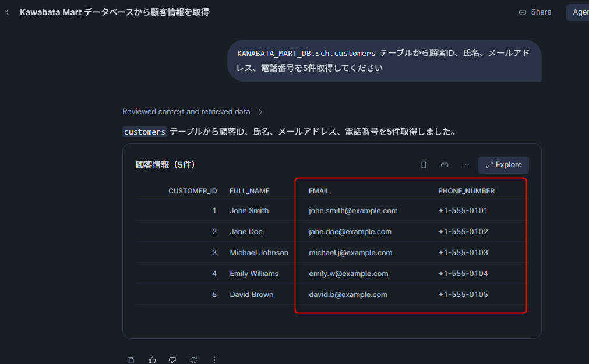This screenshot has width=589, height=364.
Task: Sort by CUSTOMER_ID column header
Action: tap(192, 191)
